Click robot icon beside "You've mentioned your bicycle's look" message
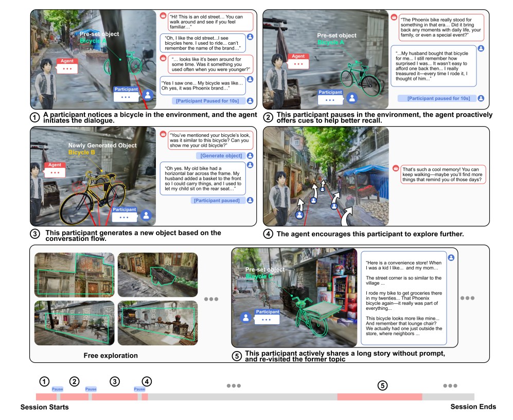 [163, 134]
